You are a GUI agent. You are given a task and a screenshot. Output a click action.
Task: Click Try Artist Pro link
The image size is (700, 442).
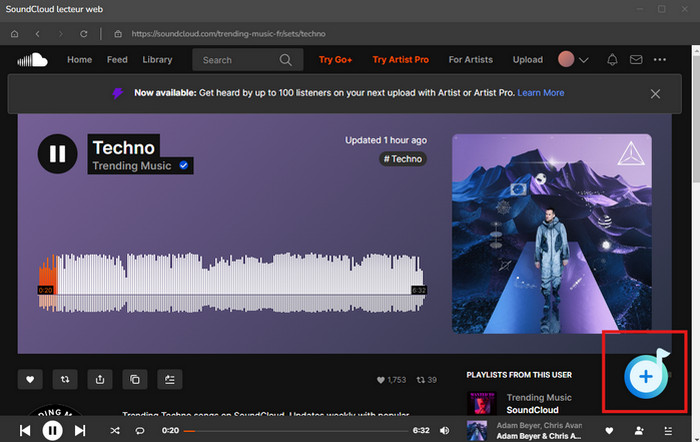pyautogui.click(x=400, y=60)
